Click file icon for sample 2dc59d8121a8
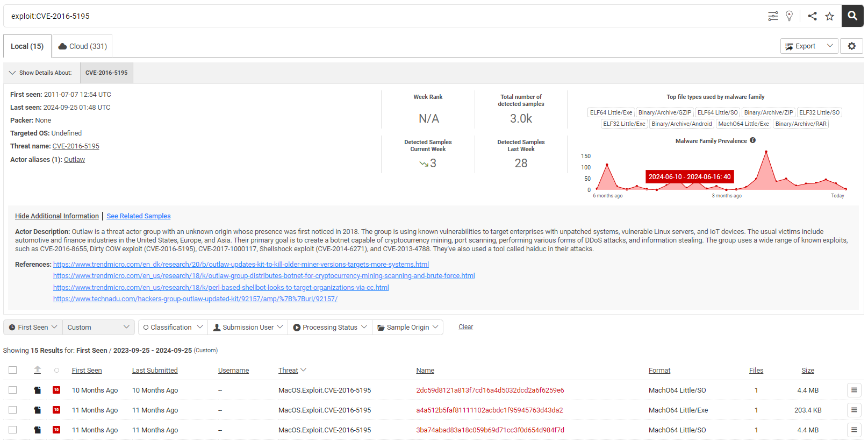The image size is (868, 441). (x=37, y=390)
